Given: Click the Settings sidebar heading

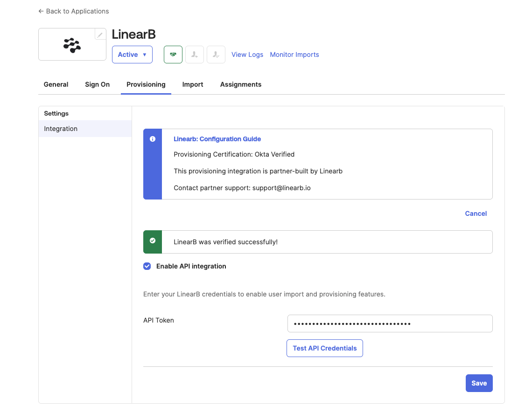Looking at the screenshot, I should click(56, 113).
